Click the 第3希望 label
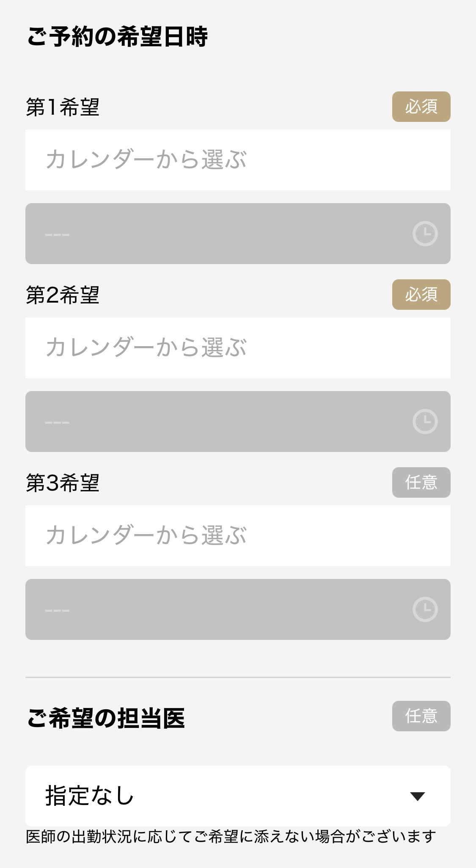Viewport: 476px width, 868px height. click(x=63, y=483)
